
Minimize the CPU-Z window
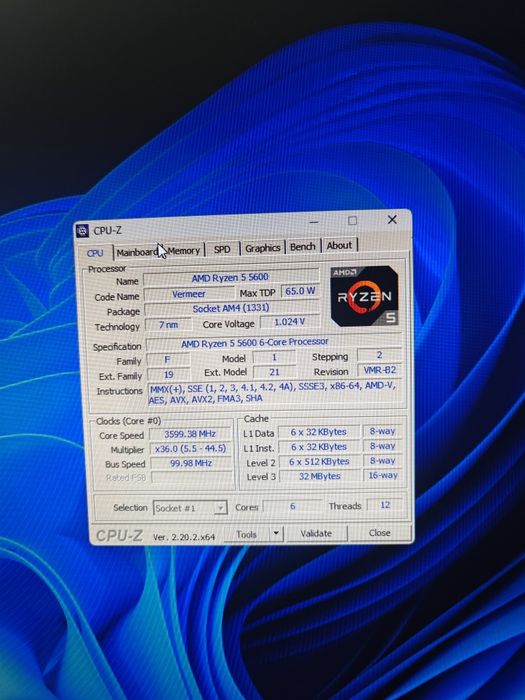pos(314,222)
